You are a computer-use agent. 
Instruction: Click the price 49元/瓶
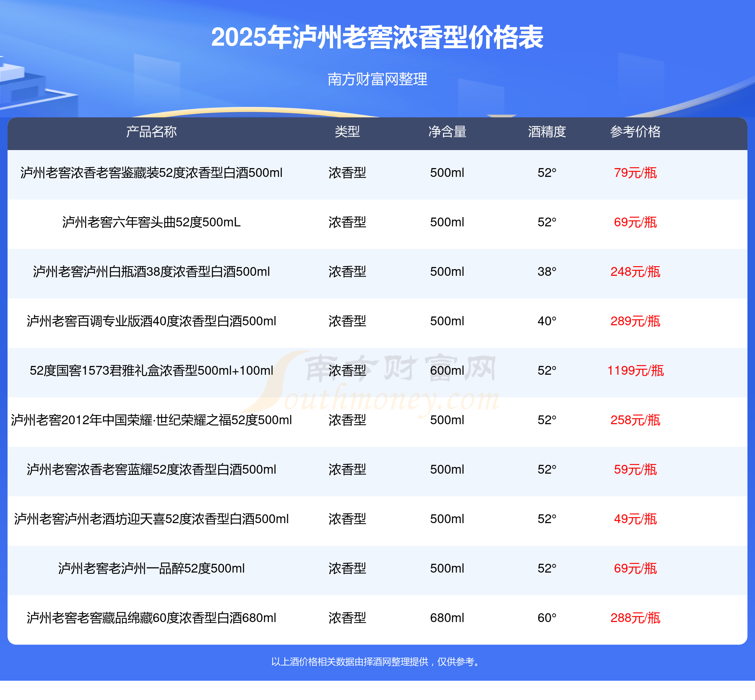[x=635, y=519]
